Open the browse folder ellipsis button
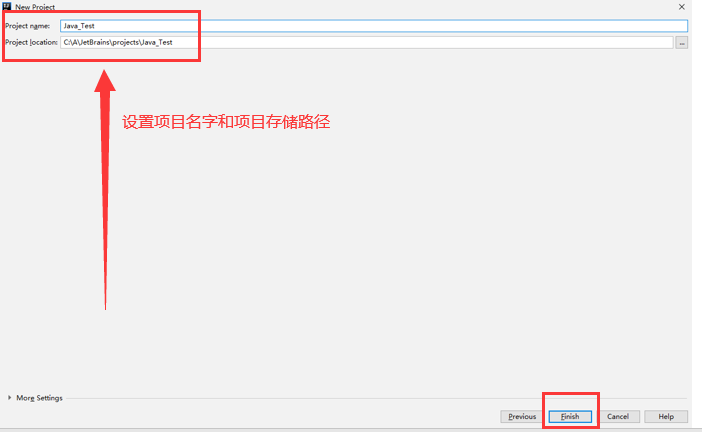Viewport: 702px width, 432px height. (x=681, y=43)
